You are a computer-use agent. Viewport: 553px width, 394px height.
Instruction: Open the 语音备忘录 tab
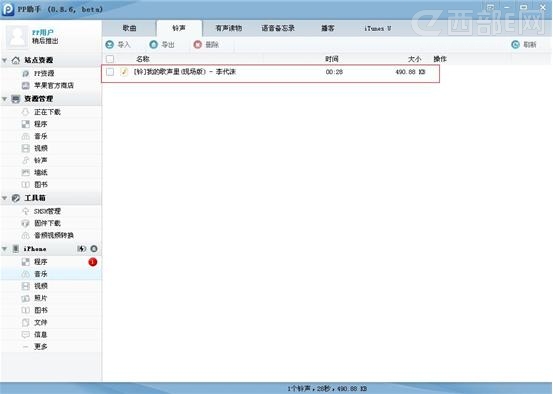(x=278, y=28)
